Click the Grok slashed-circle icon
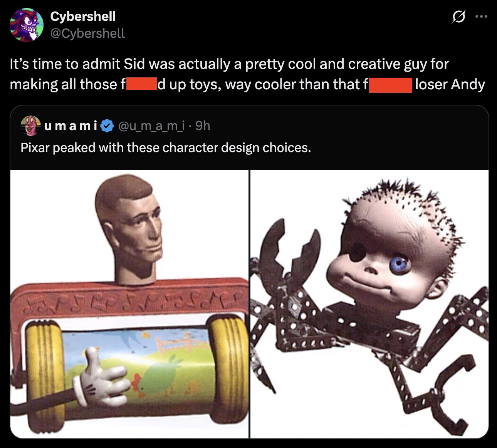The width and height of the screenshot is (497, 448). (x=458, y=17)
